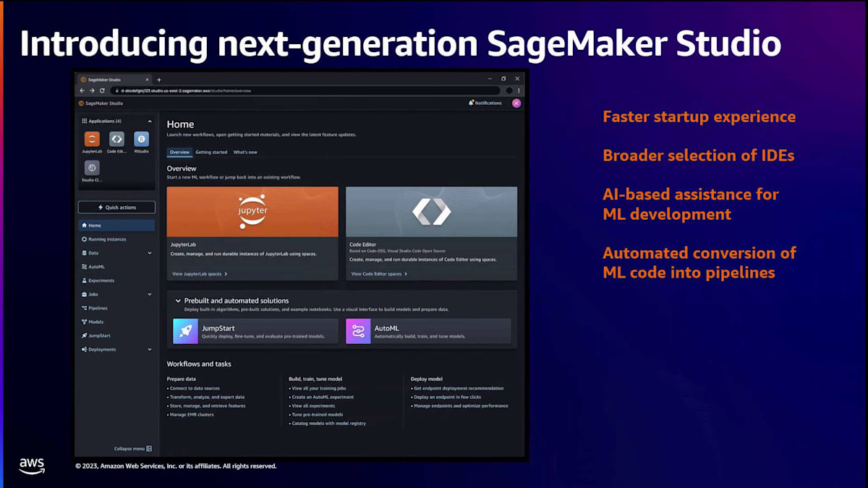Click the gray Code Editor banner thumbnail
This screenshot has height=488, width=868.
(431, 212)
